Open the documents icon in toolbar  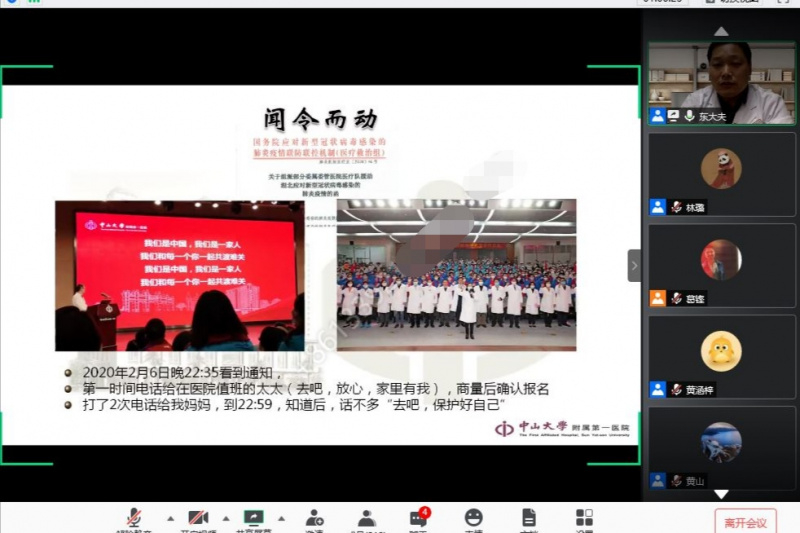(x=529, y=518)
